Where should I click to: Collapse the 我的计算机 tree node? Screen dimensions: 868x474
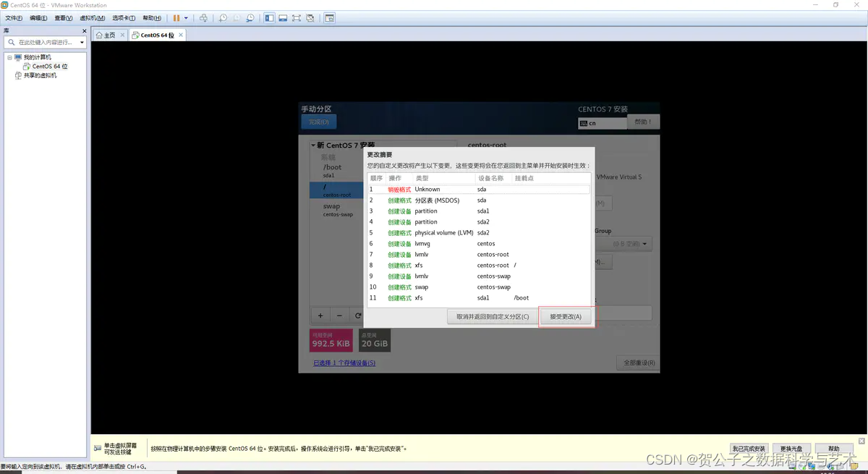(x=9, y=57)
